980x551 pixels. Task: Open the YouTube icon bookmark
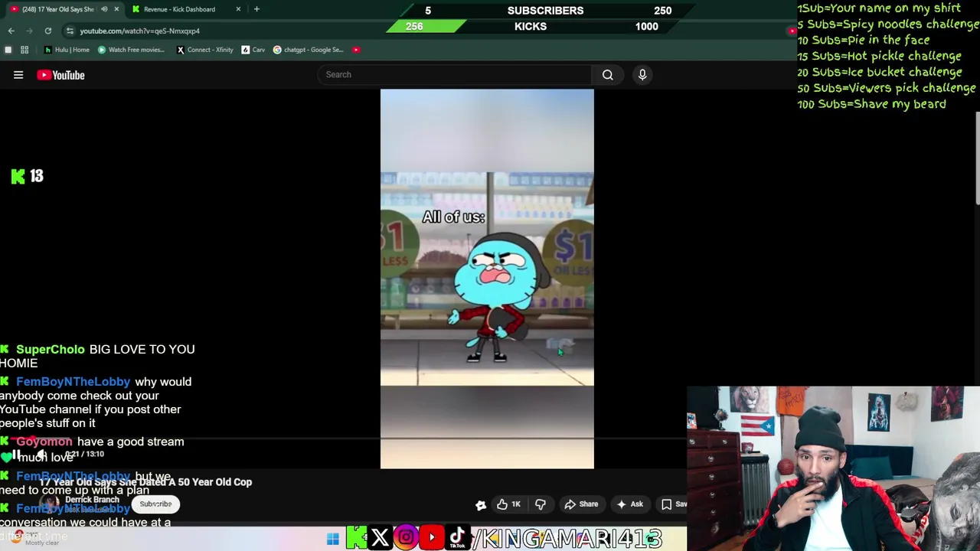[x=356, y=50]
